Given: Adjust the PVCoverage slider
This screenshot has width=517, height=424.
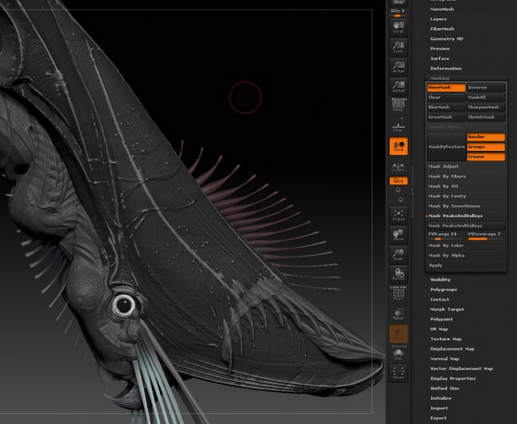Looking at the screenshot, I should coord(486,236).
